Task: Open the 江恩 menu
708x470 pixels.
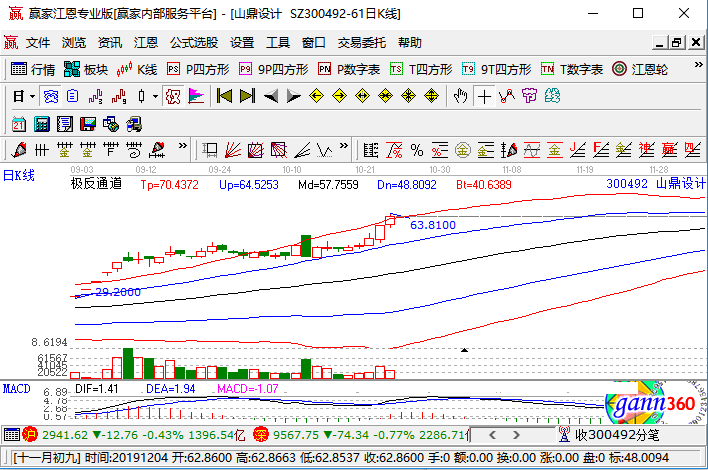Action: pos(146,43)
